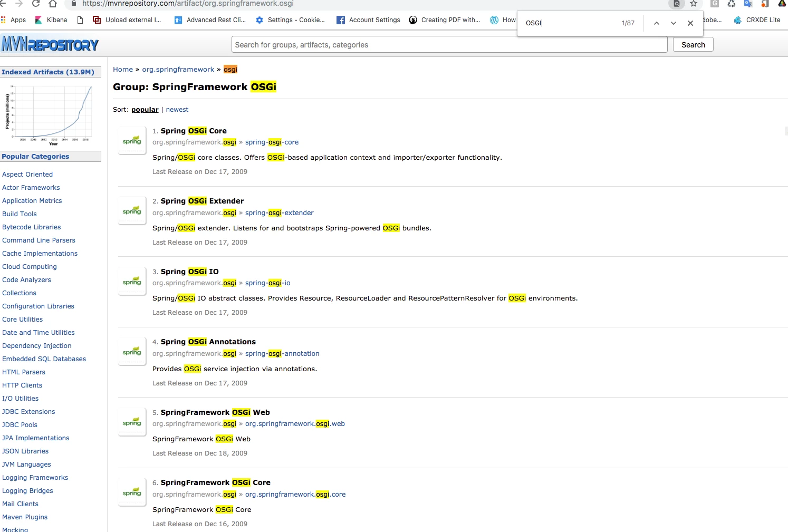Screen dimensions: 788x532
Task: Reload the page with the refresh icon
Action: [x=36, y=3]
